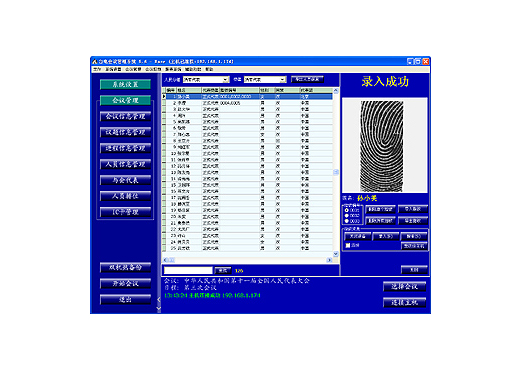Click the table's vertical scrollbar down arrow
520x368 pixels.
[x=336, y=254]
